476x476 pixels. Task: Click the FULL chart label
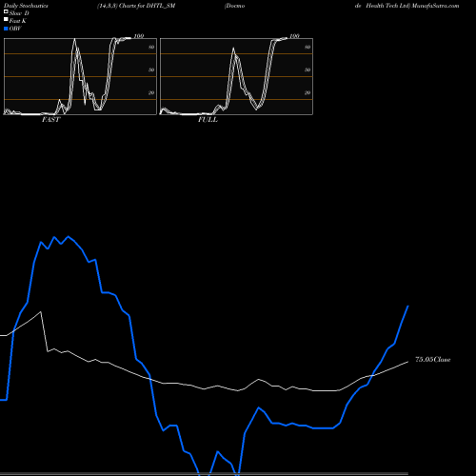click(x=208, y=120)
